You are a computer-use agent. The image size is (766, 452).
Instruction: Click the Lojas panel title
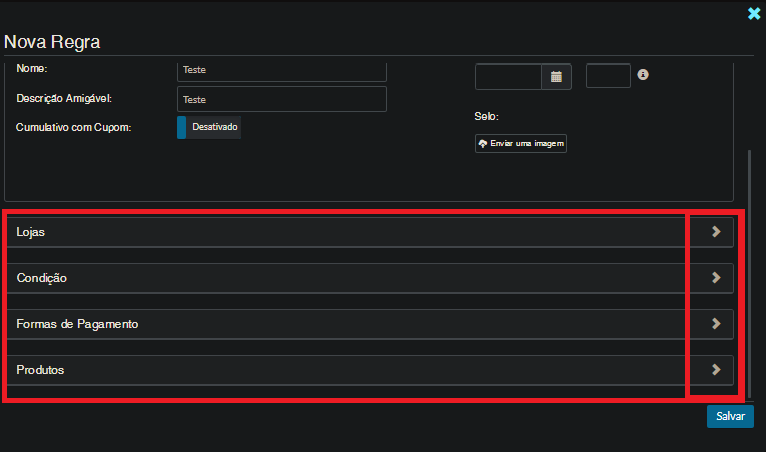click(x=30, y=232)
